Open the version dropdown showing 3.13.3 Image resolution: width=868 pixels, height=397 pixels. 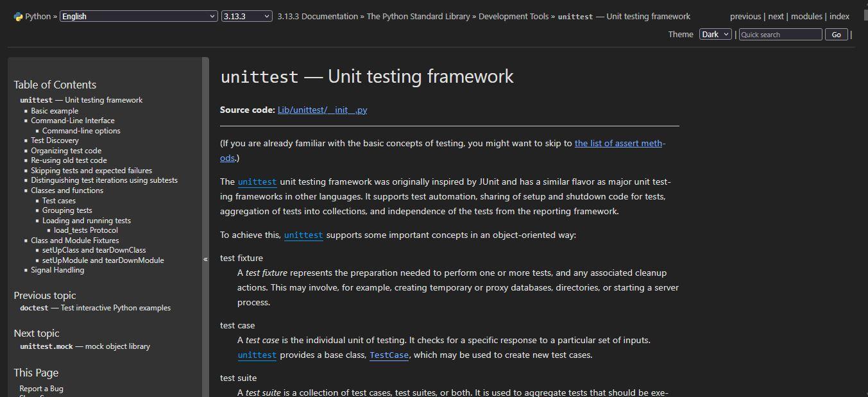[x=247, y=16]
